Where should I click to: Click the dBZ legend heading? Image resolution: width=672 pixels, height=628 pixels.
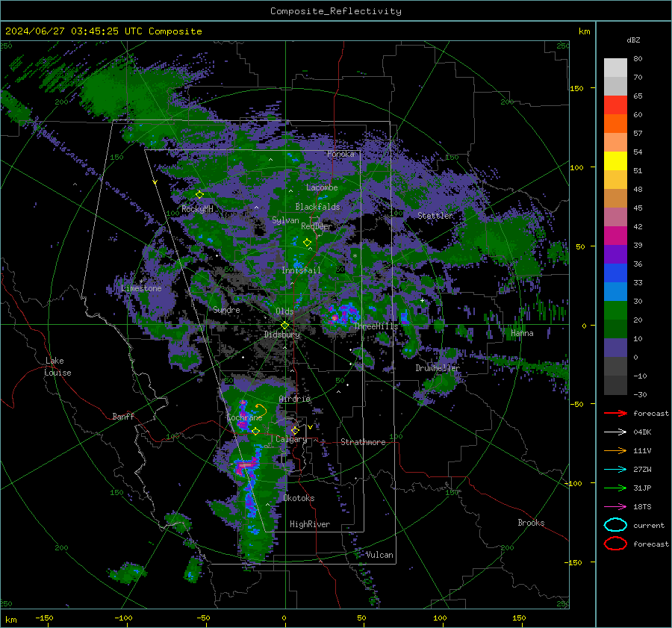[x=633, y=40]
